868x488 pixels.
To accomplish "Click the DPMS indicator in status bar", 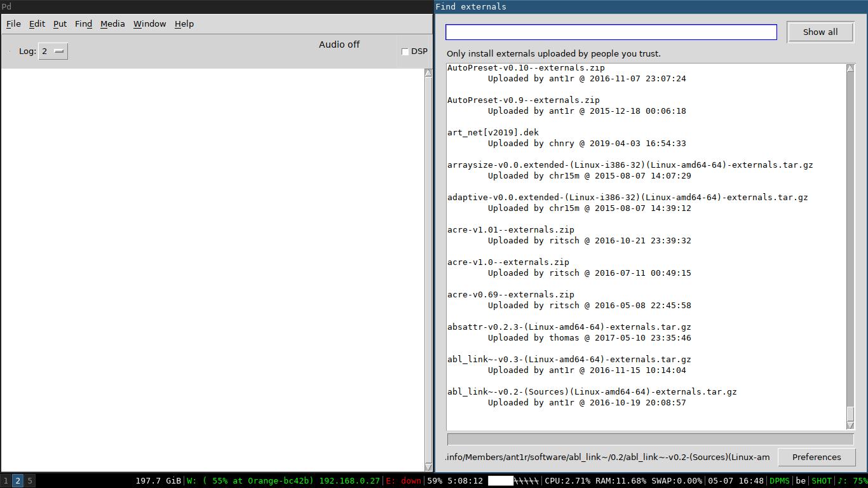I will click(780, 481).
